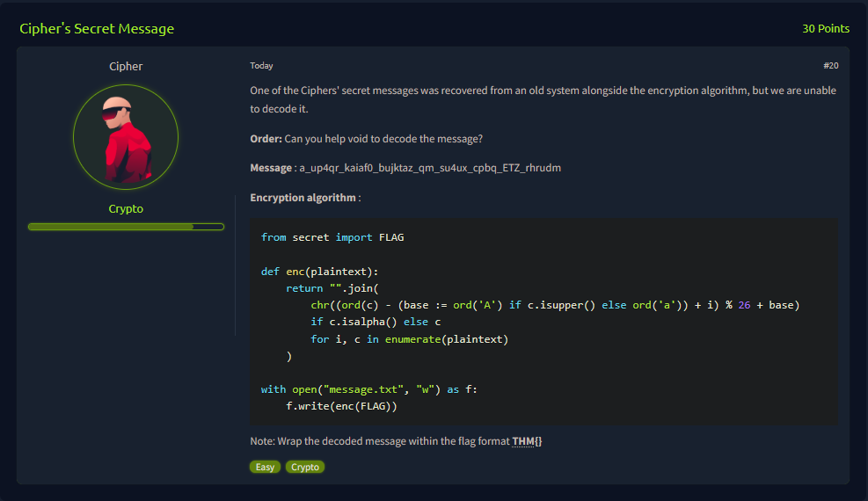This screenshot has height=501, width=868.
Task: Click the bold Order: label
Action: point(266,139)
